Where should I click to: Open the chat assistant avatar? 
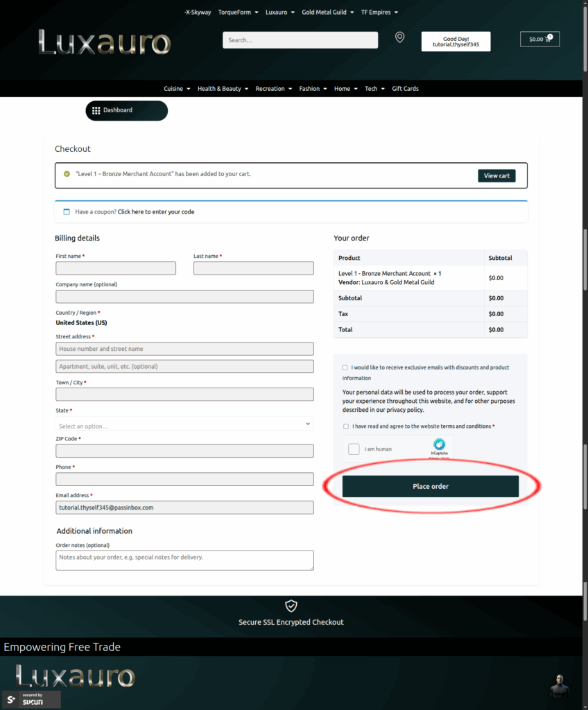point(560,686)
